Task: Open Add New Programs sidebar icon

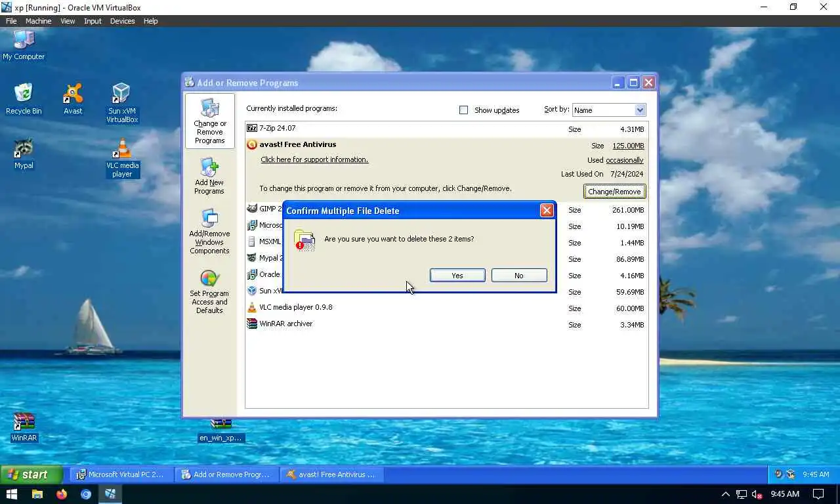Action: tap(209, 176)
